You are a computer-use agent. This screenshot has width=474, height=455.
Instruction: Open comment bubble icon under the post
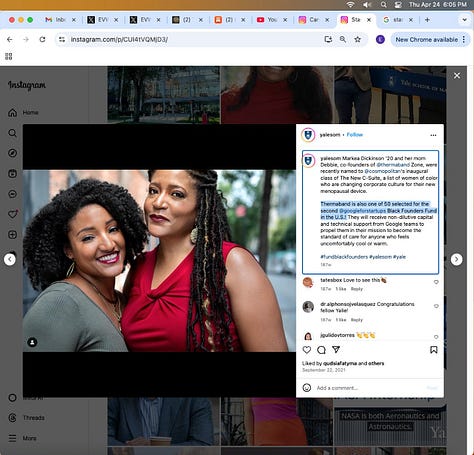tap(321, 350)
